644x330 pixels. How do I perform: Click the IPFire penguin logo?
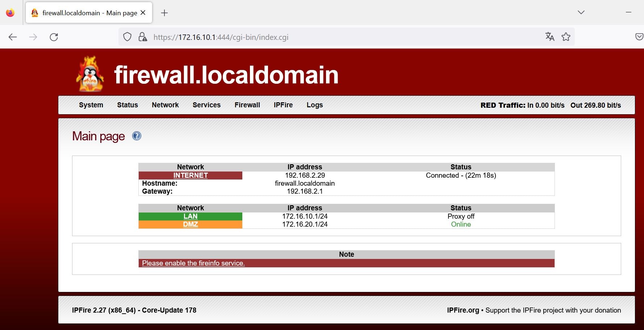[90, 74]
